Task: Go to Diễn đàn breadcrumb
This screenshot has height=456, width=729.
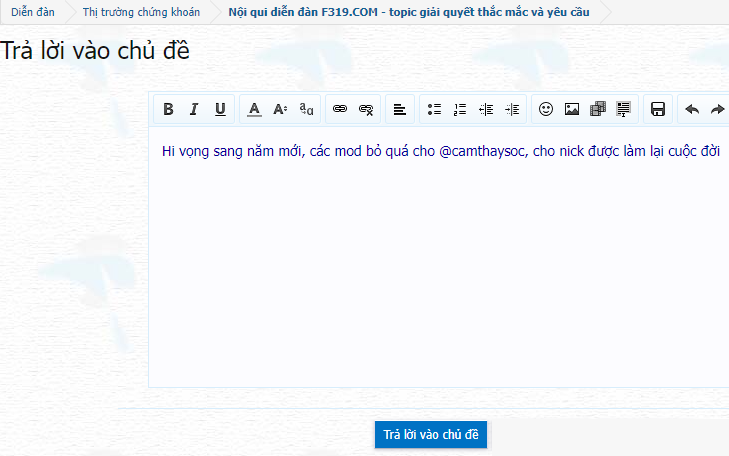Action: pyautogui.click(x=32, y=12)
